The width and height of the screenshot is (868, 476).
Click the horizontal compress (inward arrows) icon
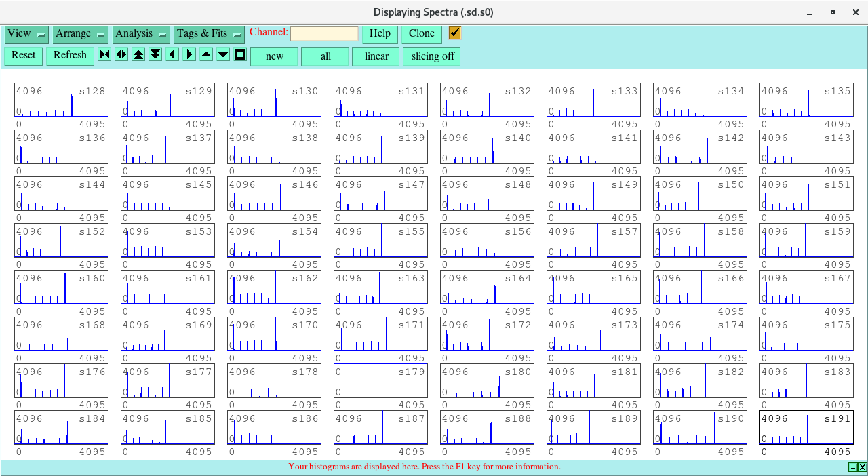click(104, 55)
